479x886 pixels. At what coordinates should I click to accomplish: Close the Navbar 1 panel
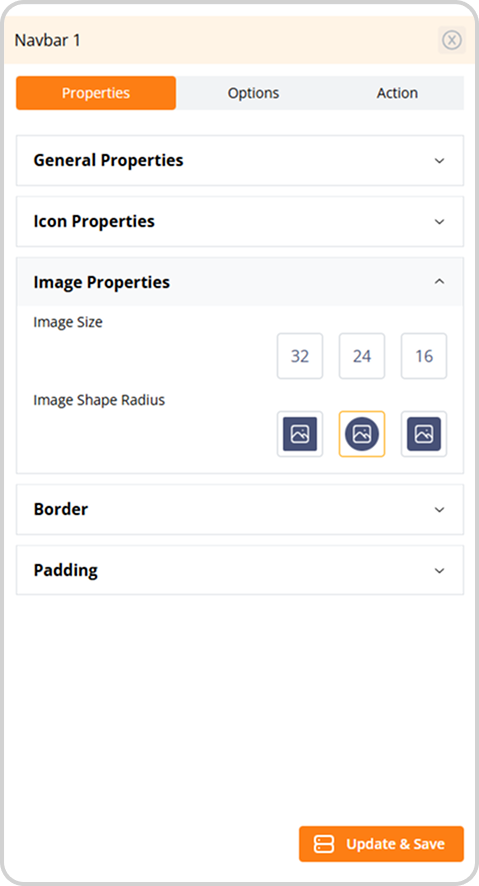pyautogui.click(x=452, y=40)
